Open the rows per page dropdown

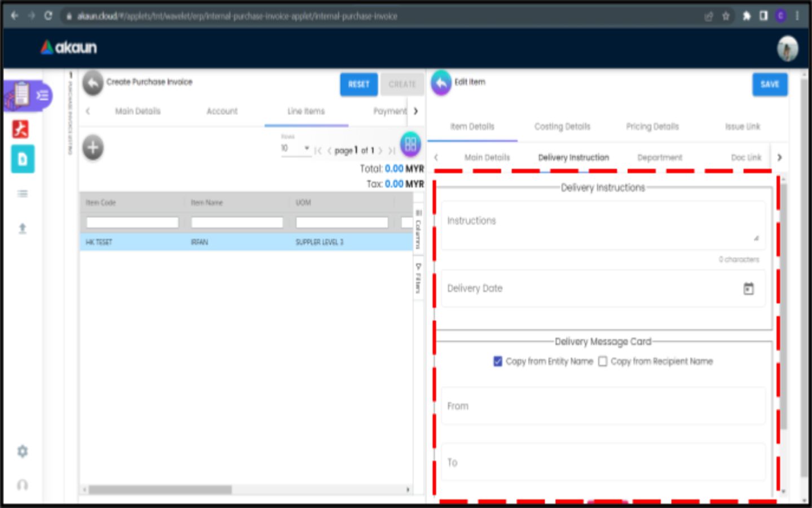click(x=296, y=148)
